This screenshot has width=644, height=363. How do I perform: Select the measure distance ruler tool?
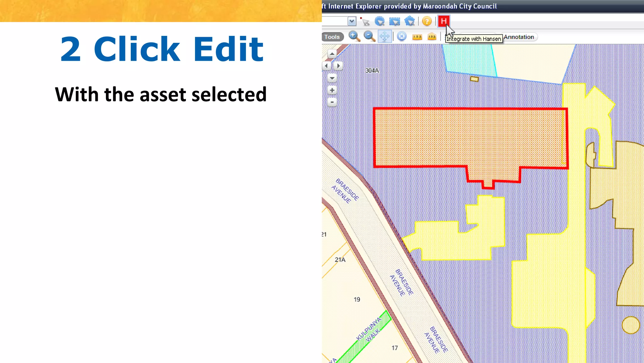click(417, 37)
